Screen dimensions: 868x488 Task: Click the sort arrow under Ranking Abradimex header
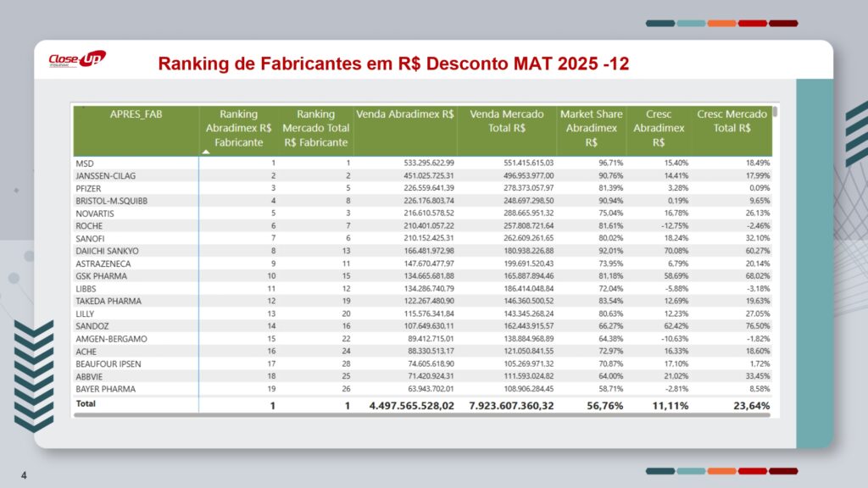(205, 152)
